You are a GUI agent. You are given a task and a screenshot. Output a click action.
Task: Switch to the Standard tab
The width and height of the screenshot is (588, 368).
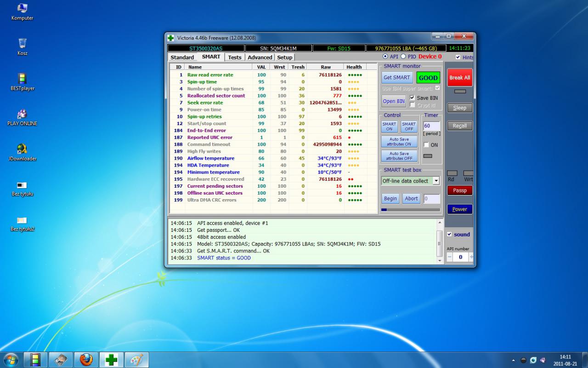point(182,57)
